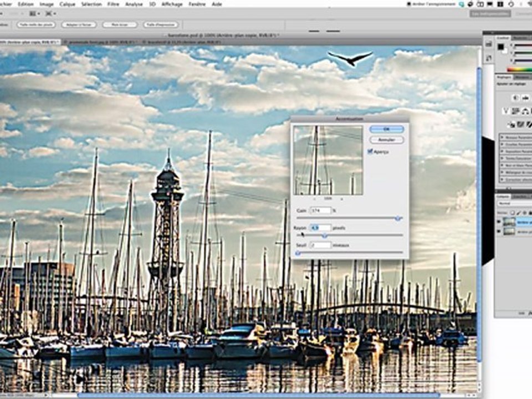Switch to the Calques panel tab

point(503,197)
